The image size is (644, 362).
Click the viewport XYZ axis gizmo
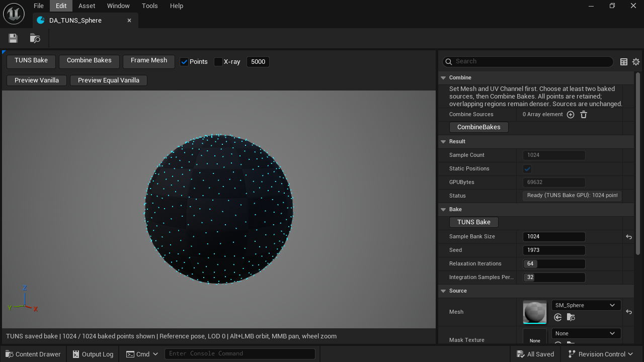tap(24, 300)
